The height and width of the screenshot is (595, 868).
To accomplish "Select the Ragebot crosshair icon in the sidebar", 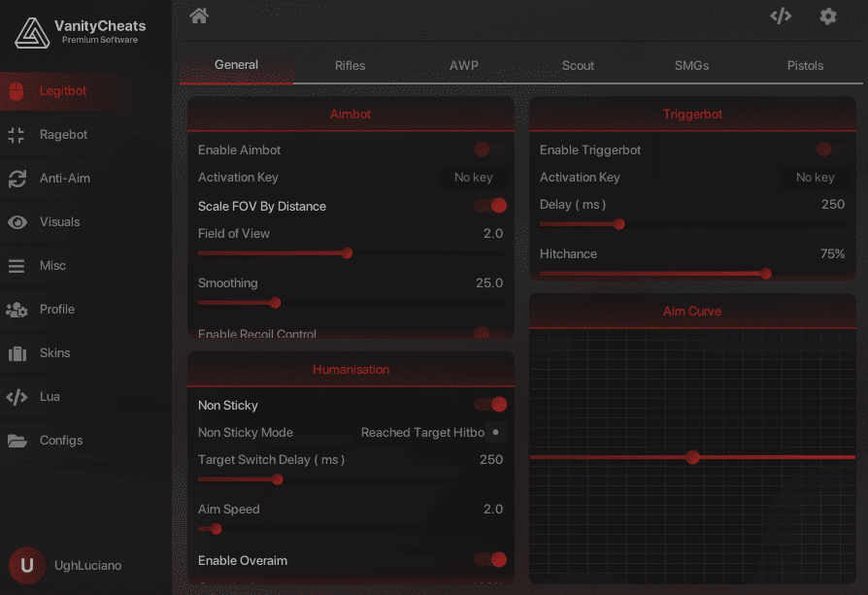I will pos(17,135).
